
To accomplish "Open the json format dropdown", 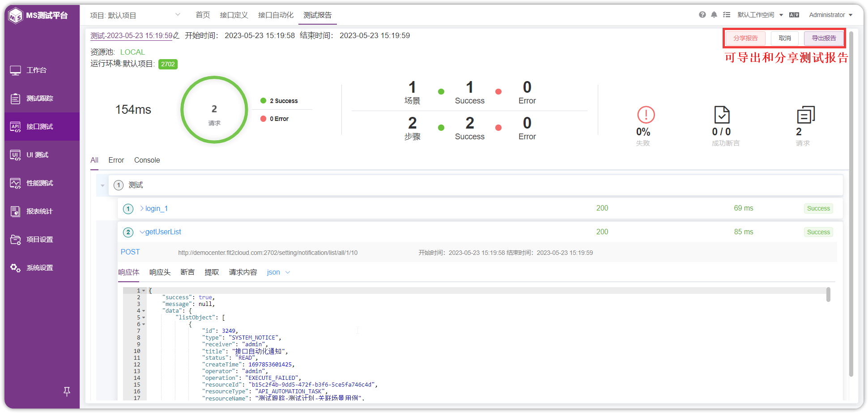I will click(278, 272).
